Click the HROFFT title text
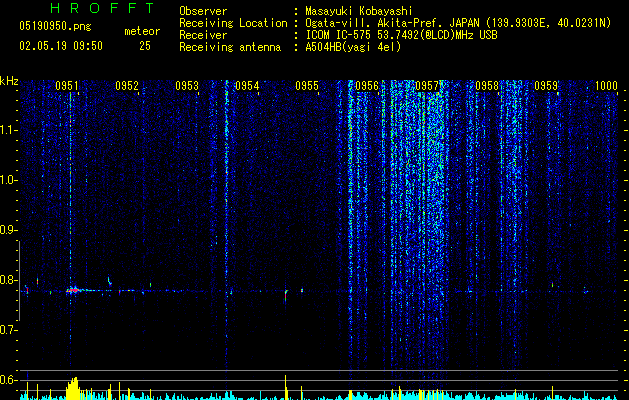The width and height of the screenshot is (629, 400). coord(102,8)
